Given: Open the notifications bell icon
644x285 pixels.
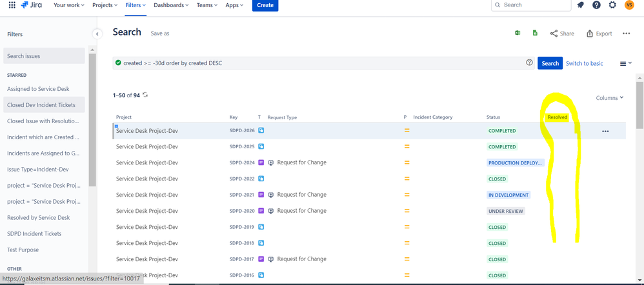Looking at the screenshot, I should (580, 5).
